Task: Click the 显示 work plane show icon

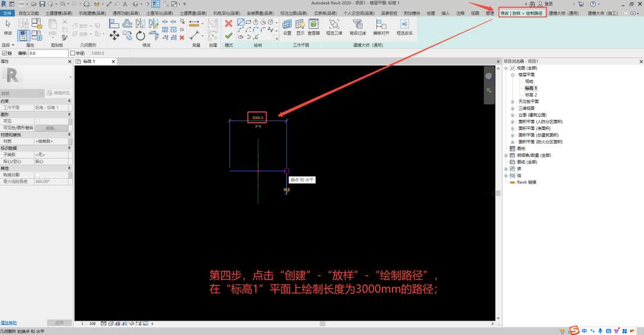Action: [x=300, y=27]
